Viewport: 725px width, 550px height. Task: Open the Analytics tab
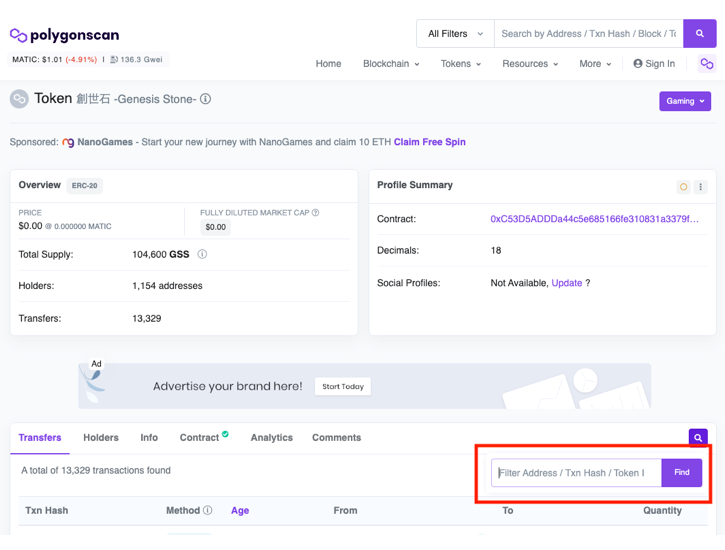[271, 438]
